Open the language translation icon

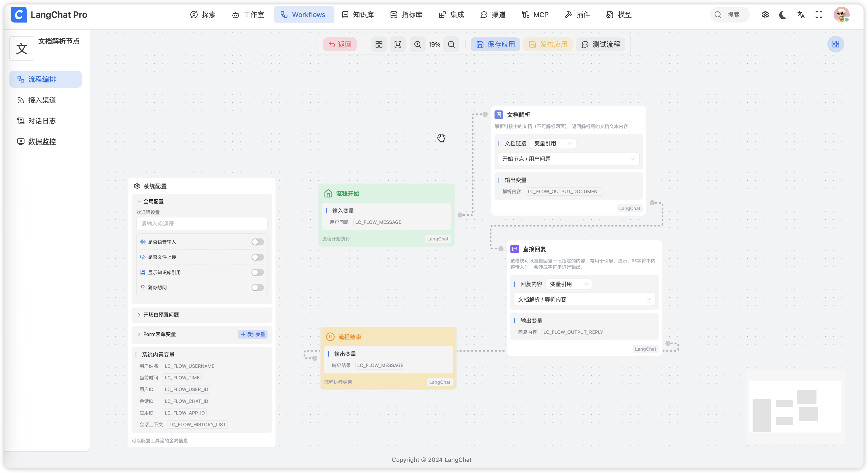[x=801, y=15]
